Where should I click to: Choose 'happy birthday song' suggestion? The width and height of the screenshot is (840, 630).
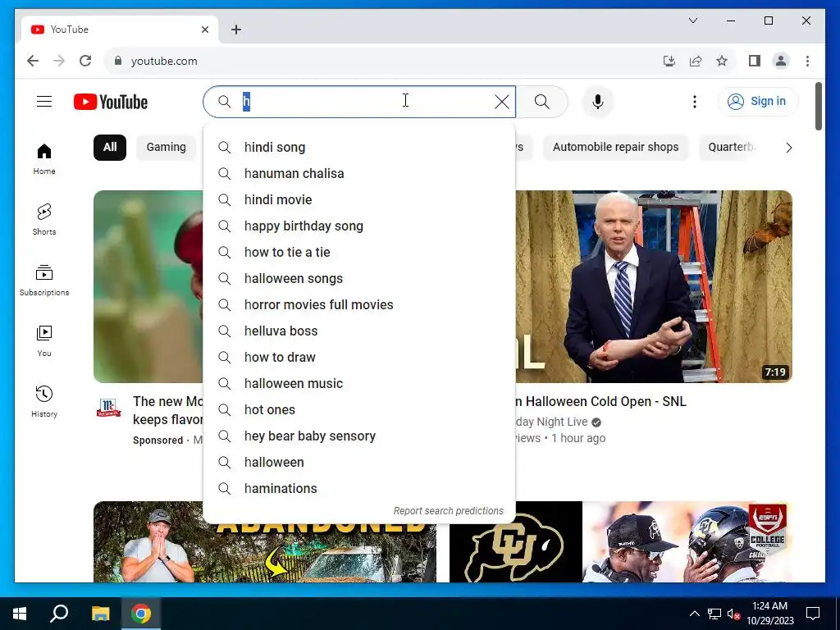(359, 226)
